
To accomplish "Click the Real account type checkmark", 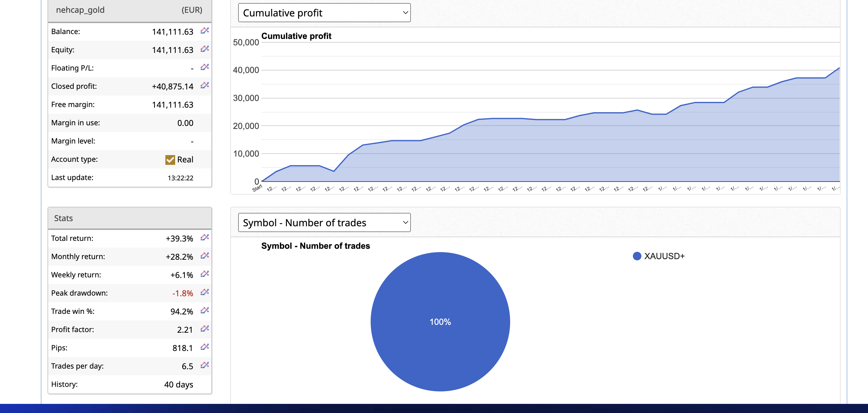I will [x=170, y=160].
